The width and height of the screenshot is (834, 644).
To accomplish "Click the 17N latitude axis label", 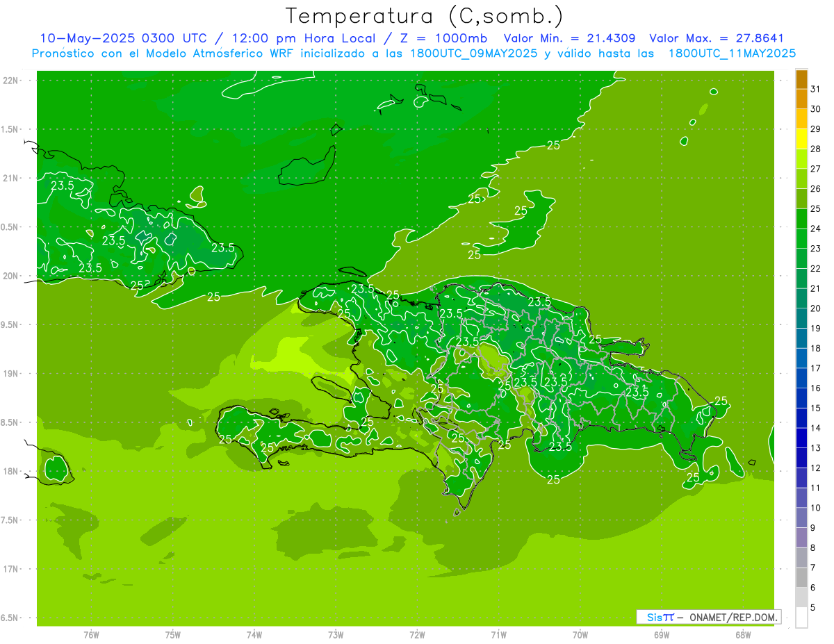I will click(x=12, y=570).
